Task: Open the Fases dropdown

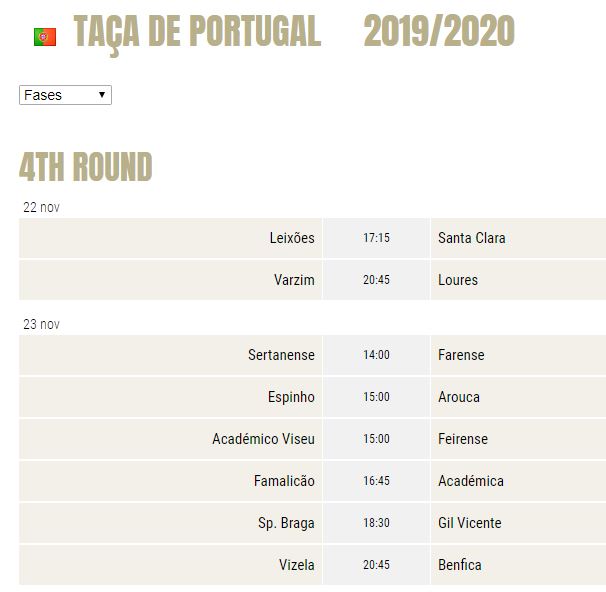Action: click(65, 95)
